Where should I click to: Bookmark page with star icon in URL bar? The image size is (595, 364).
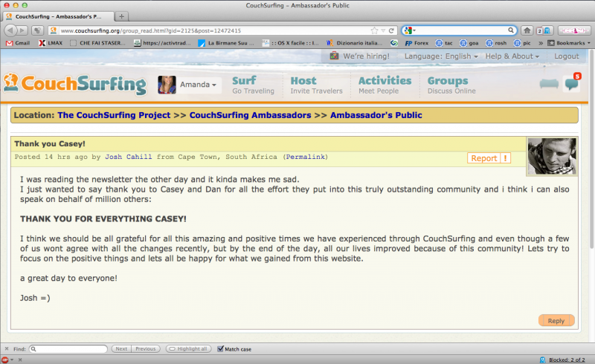[373, 30]
